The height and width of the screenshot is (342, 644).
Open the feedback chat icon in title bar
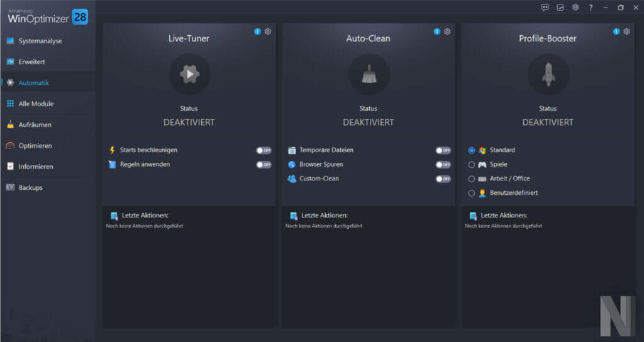(x=545, y=8)
